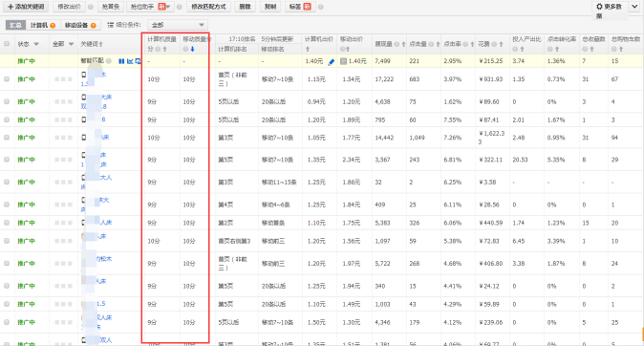Viewport: 644px width, 346px height.
Task: Click the 添加关键词 button
Action: (x=27, y=7)
